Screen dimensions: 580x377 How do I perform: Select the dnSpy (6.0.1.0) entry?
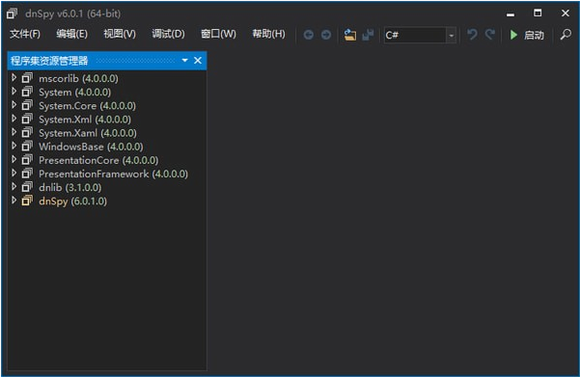coord(73,201)
